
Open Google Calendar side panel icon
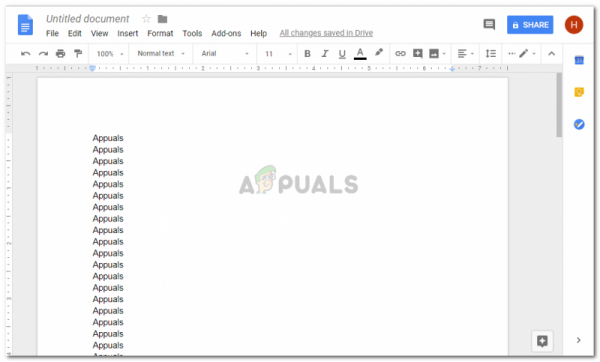click(579, 60)
